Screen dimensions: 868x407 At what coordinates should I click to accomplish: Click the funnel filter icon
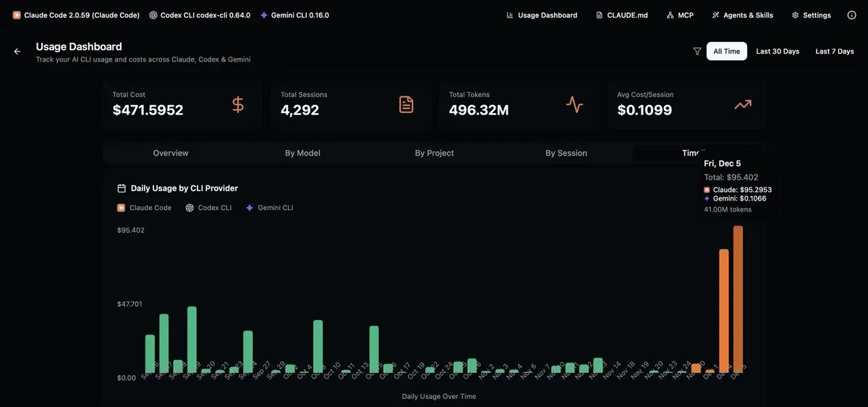tap(697, 51)
